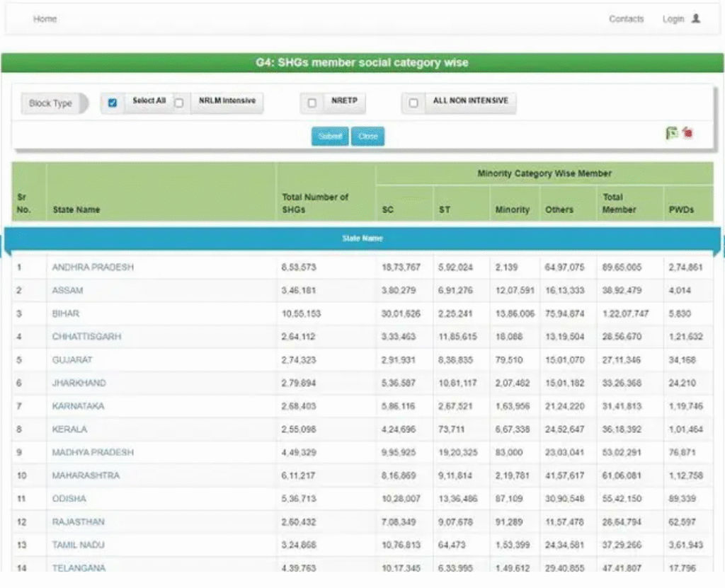The image size is (725, 588).
Task: Open the Home menu item
Action: tap(45, 19)
